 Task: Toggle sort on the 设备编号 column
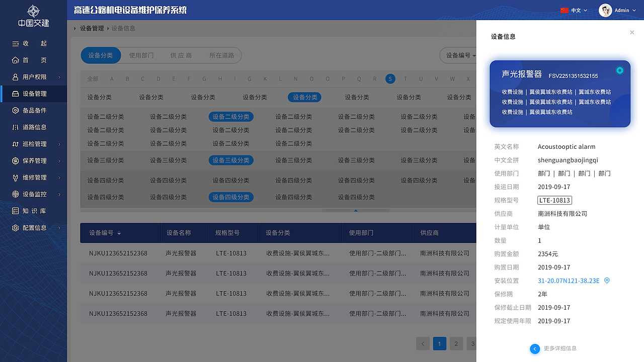click(120, 233)
